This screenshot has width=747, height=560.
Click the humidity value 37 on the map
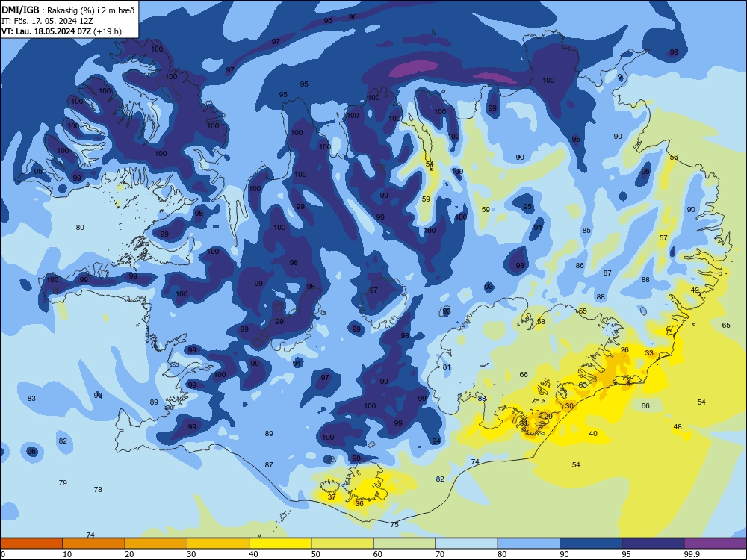(x=332, y=497)
